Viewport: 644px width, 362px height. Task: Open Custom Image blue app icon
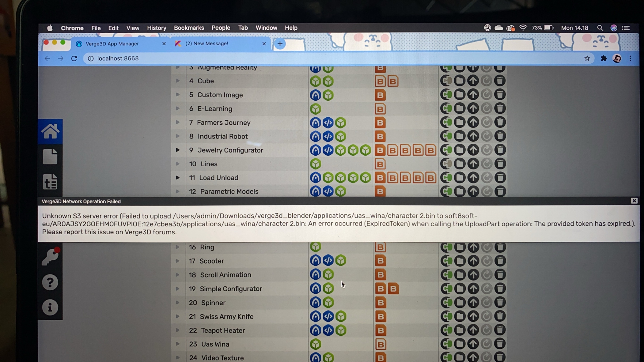click(315, 95)
